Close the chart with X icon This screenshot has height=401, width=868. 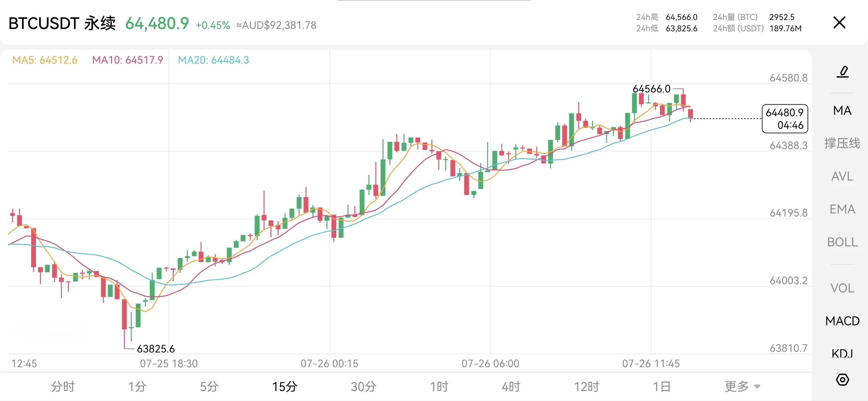(x=840, y=23)
